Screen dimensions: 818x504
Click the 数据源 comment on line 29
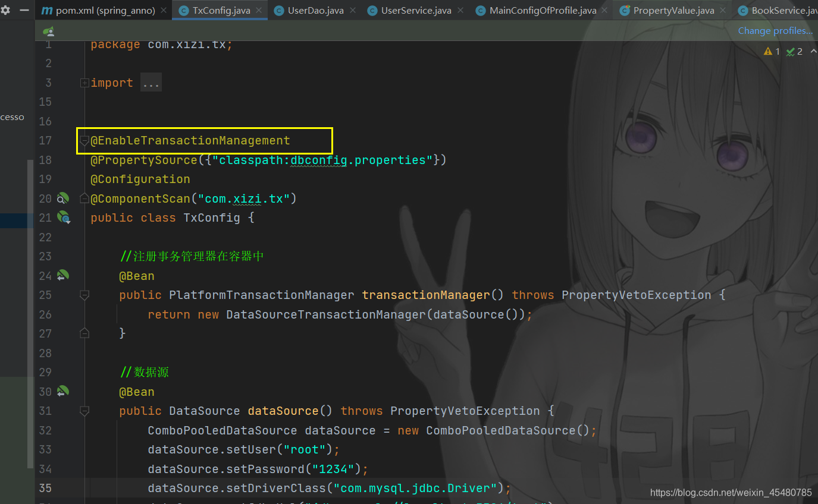(x=144, y=372)
